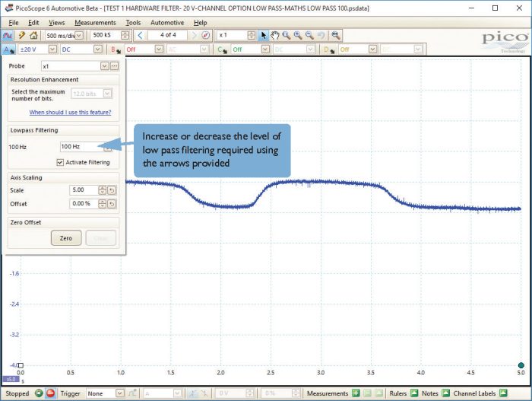Open the buffer navigator compass icon
This screenshot has height=401, width=532.
205,35
